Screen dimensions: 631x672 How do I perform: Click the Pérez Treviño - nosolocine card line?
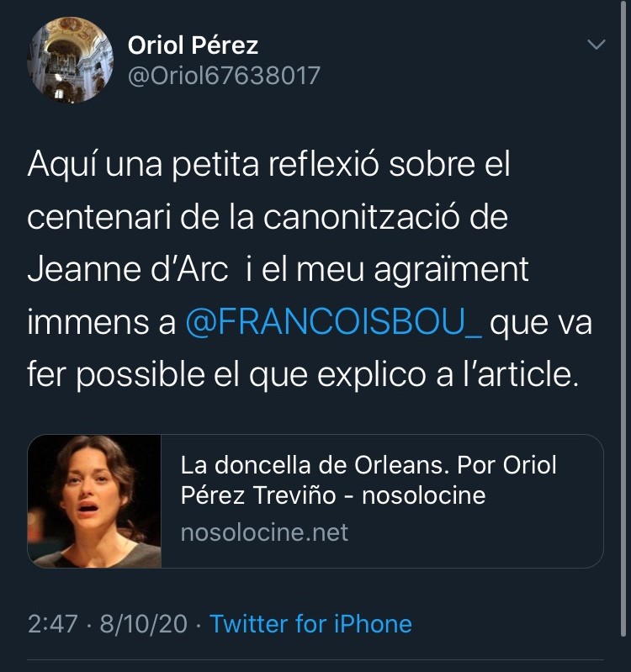tap(332, 495)
